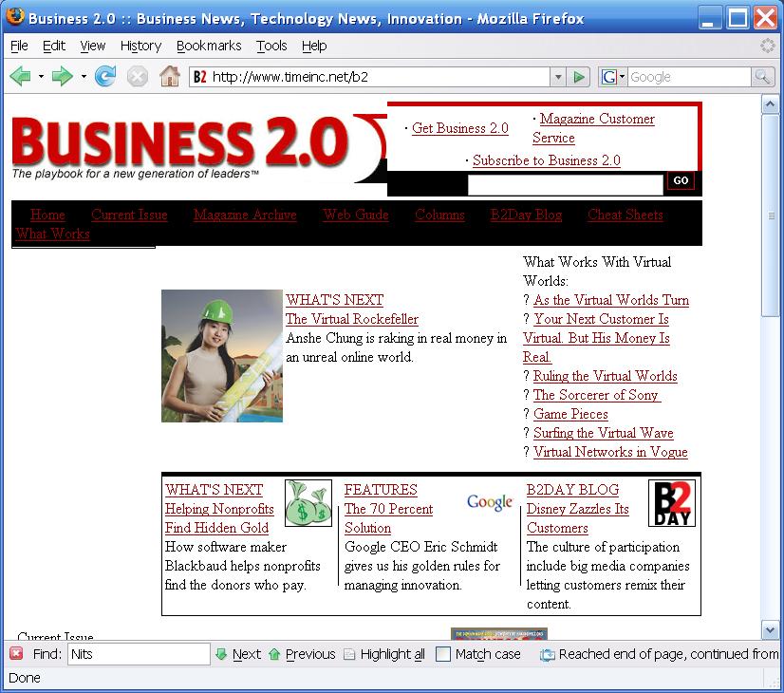This screenshot has height=693, width=784.
Task: Open Magazine Archive nav link
Action: tap(245, 215)
